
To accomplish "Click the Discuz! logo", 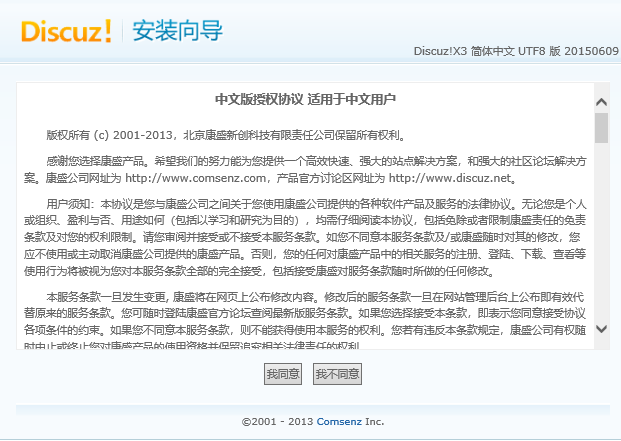I will [x=66, y=31].
